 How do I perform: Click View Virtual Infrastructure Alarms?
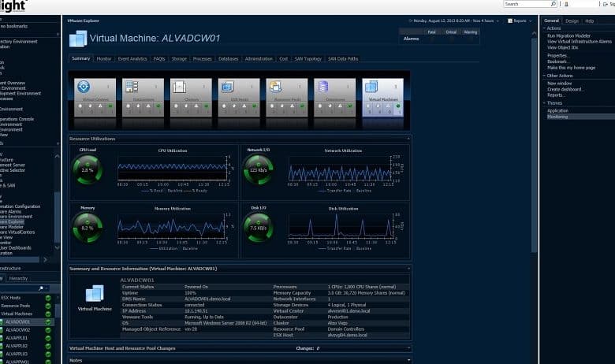coord(580,41)
